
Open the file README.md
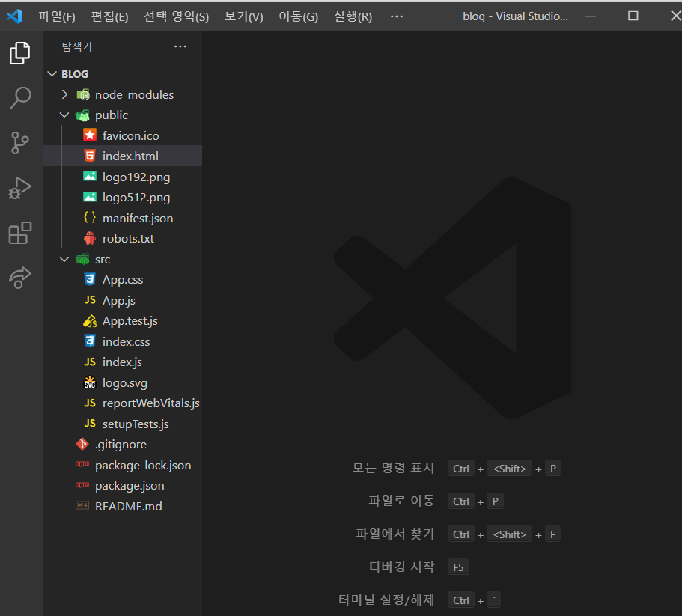tap(128, 507)
